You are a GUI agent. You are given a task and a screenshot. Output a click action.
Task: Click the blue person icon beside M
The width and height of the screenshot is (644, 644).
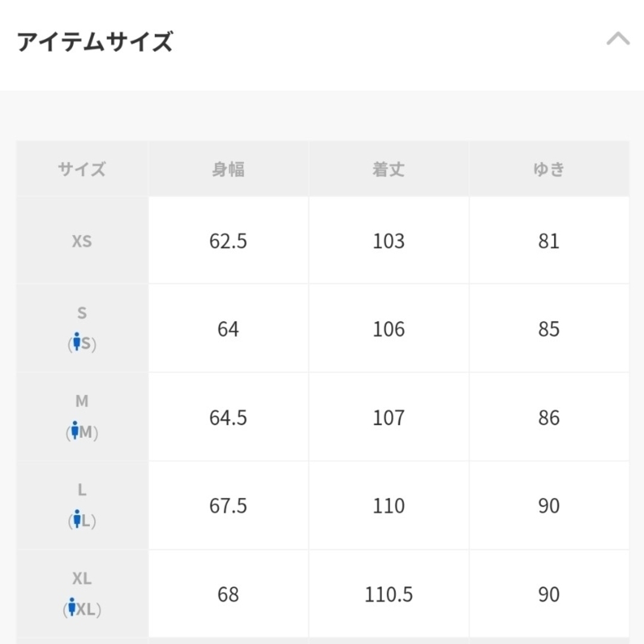click(x=75, y=431)
